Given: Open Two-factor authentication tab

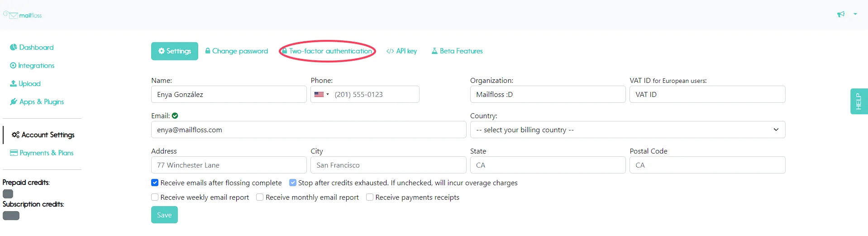Looking at the screenshot, I should click(x=327, y=51).
